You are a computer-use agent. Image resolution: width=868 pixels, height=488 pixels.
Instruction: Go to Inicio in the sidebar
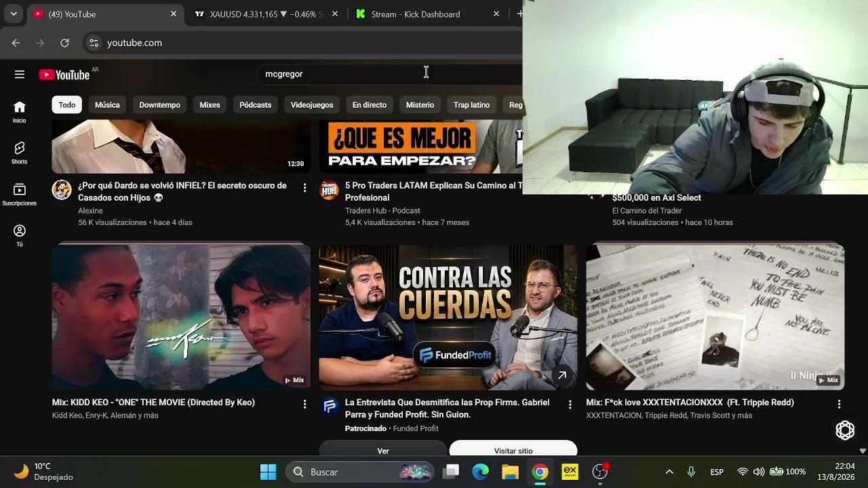[x=20, y=112]
